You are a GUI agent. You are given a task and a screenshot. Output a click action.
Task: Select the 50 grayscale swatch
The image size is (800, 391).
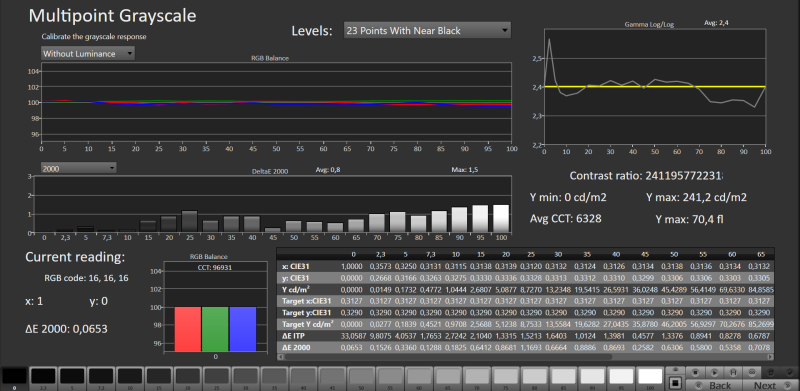tap(361, 377)
